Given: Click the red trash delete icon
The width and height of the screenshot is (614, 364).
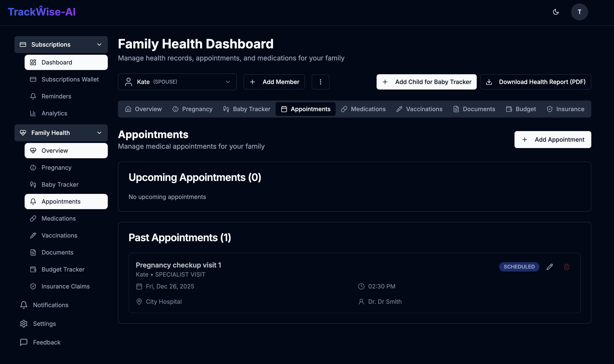Looking at the screenshot, I should coord(566,267).
